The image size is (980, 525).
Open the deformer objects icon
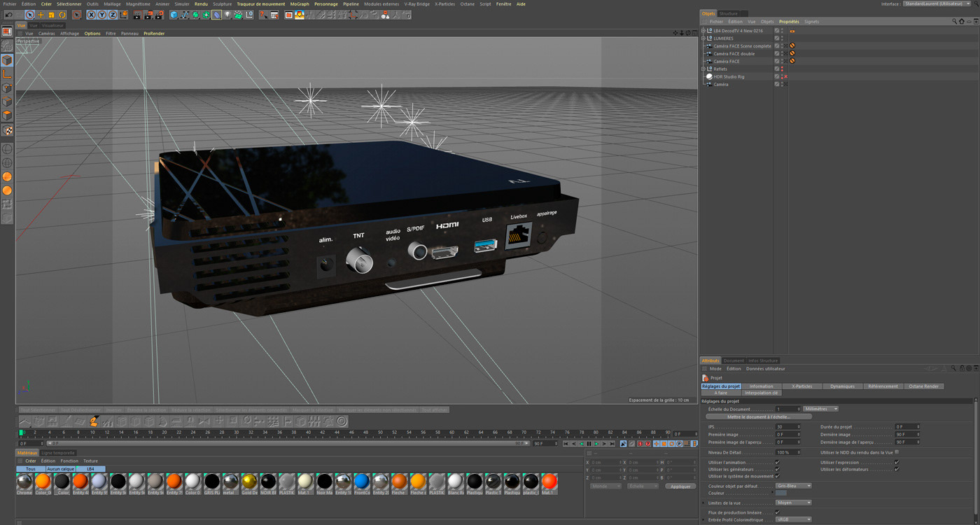point(217,15)
